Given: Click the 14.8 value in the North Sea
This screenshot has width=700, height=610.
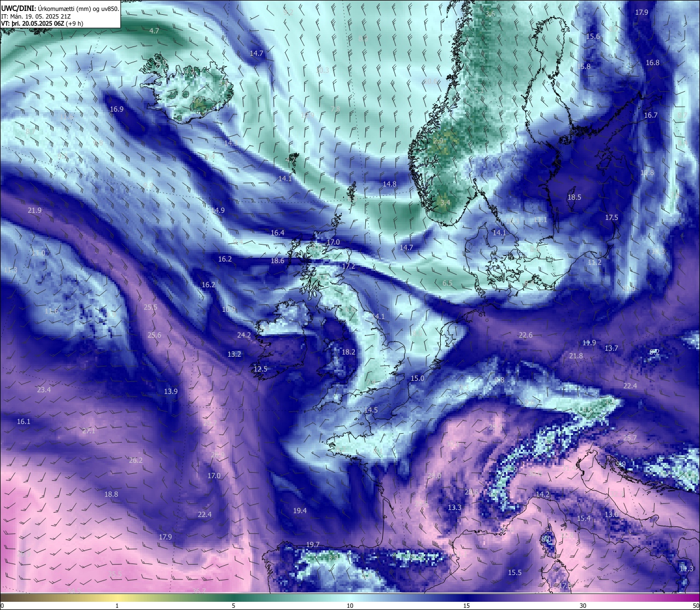Looking at the screenshot, I should [389, 184].
